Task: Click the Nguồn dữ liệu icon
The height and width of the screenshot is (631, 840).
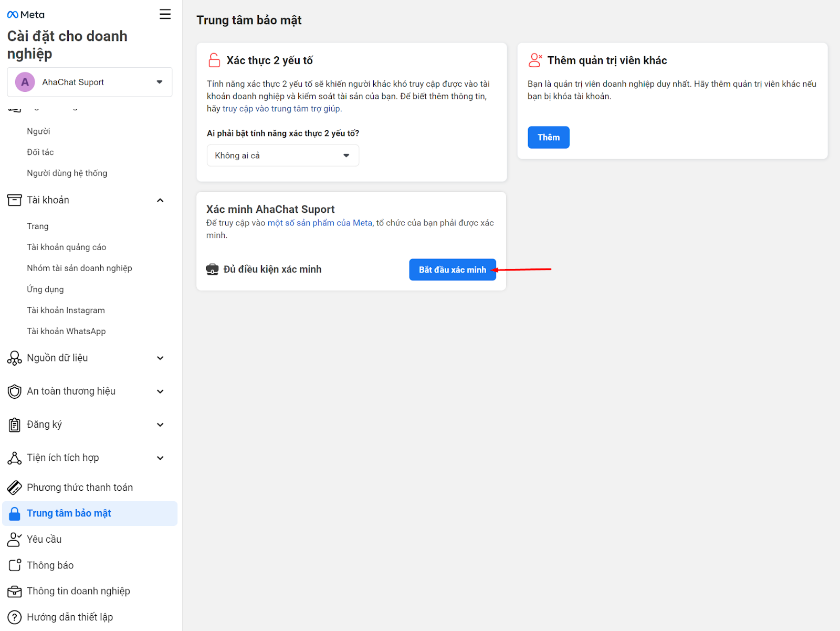Action: click(x=15, y=358)
